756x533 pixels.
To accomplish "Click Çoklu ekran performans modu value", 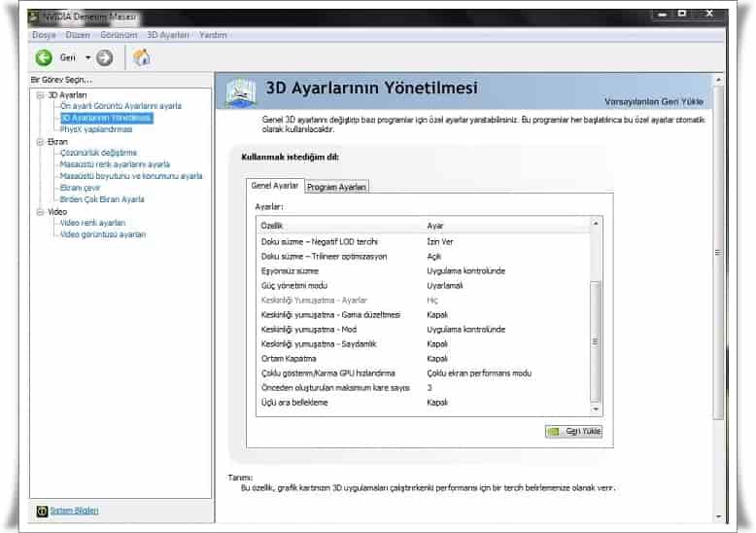I will point(479,373).
